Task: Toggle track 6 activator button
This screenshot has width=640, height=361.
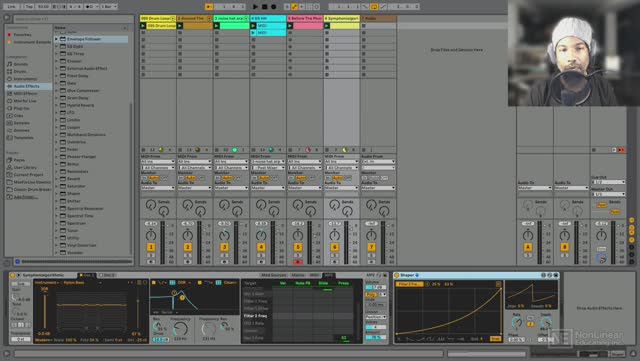Action: [x=334, y=247]
